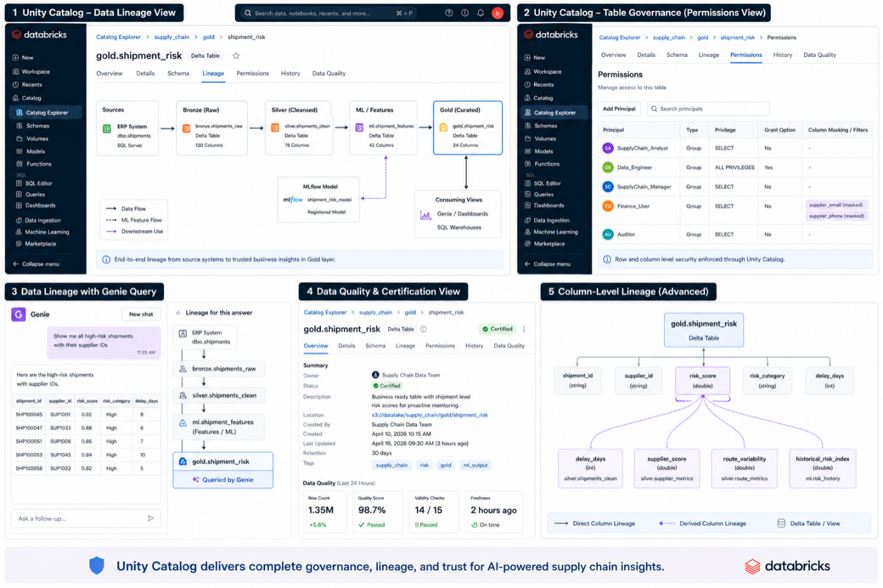Click 'ALL PRIVILEGES' in the Data_Engineer row
The image size is (883, 588).
(x=734, y=168)
